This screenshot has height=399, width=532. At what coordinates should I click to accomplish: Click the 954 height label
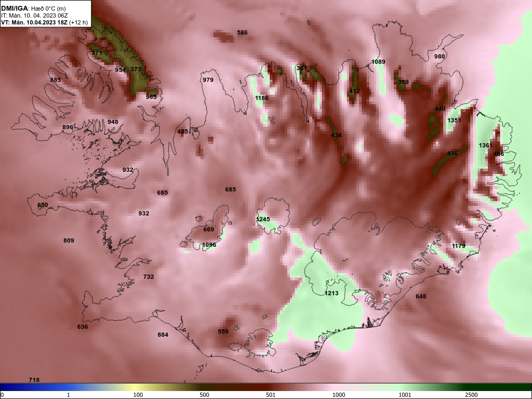click(x=120, y=70)
